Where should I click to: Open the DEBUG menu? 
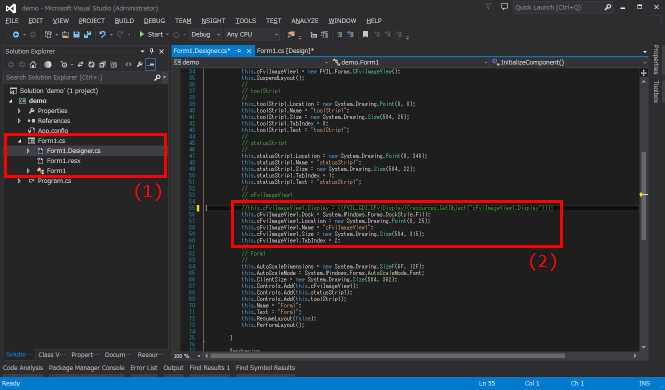click(154, 21)
